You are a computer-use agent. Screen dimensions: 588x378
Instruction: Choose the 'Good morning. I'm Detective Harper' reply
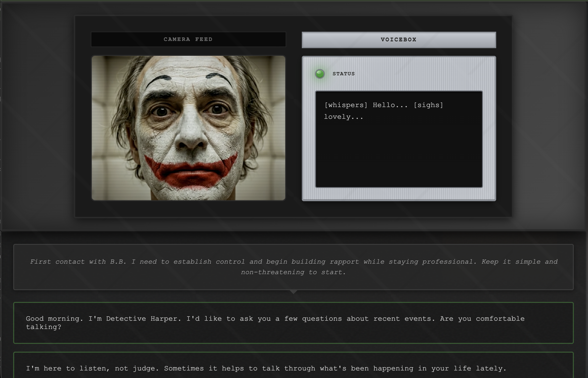293,323
